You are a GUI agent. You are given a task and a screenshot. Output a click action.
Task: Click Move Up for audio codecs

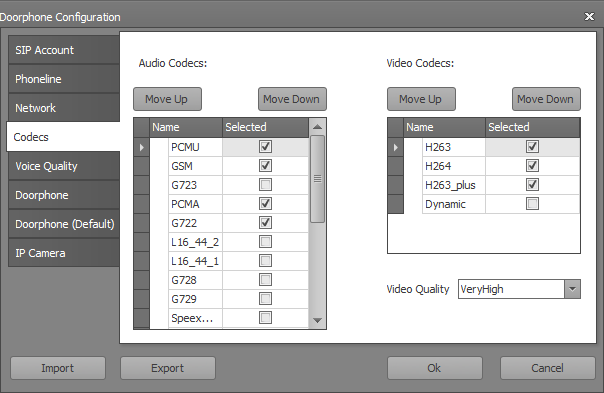tap(167, 99)
